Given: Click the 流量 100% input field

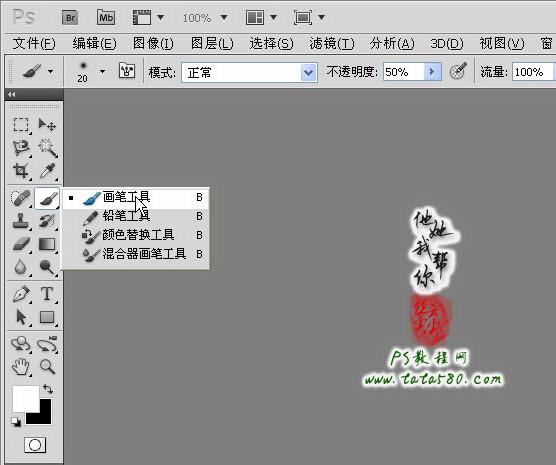Looking at the screenshot, I should (534, 72).
